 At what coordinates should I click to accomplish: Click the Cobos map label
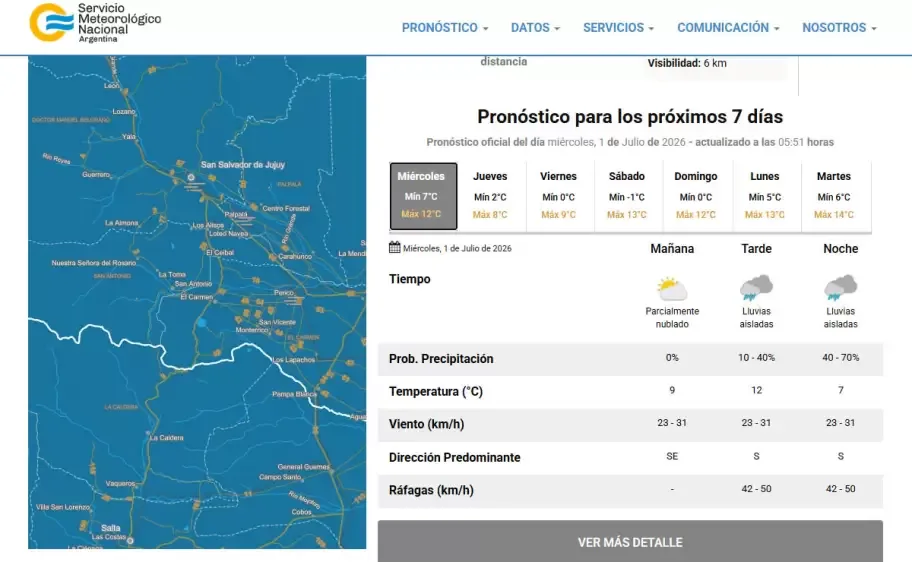pos(301,512)
